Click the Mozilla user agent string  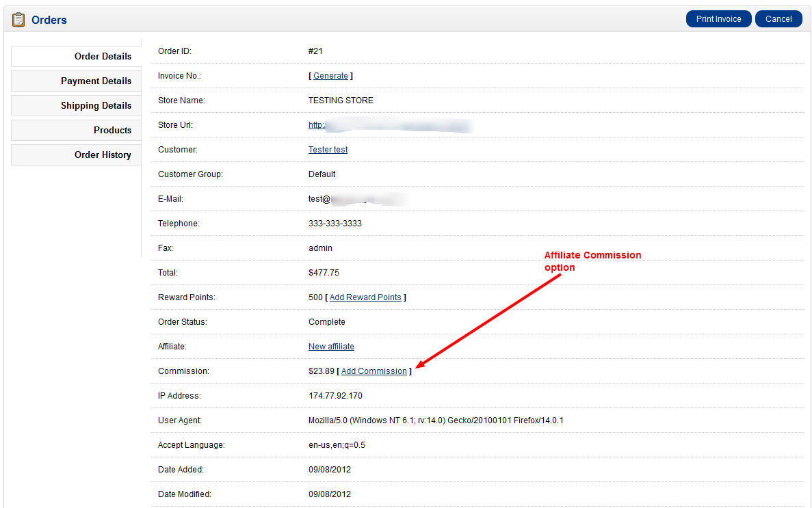click(436, 420)
